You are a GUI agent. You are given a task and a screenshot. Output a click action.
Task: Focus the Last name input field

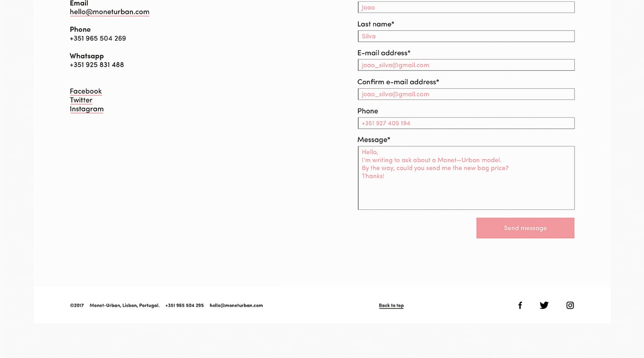point(466,36)
